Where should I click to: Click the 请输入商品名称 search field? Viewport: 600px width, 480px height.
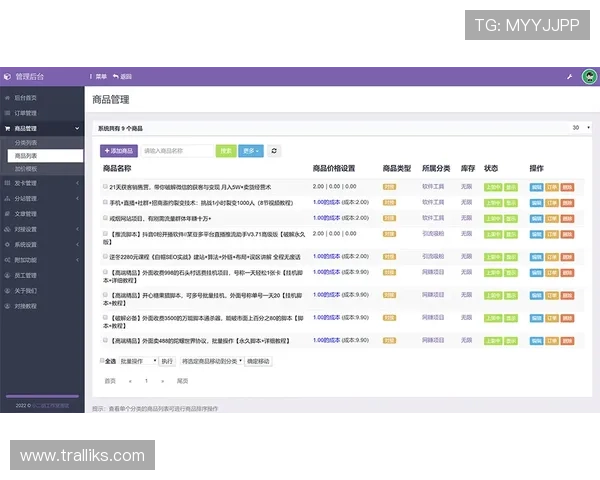coord(177,151)
